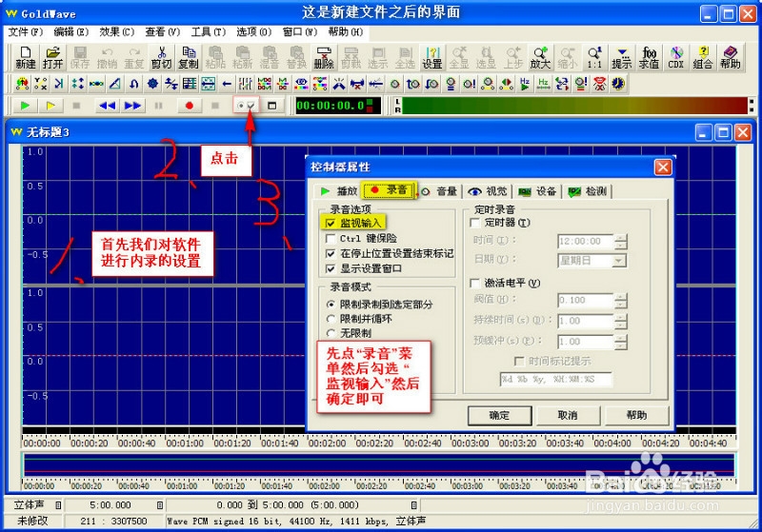The image size is (762, 532).
Task: Click the 时间 12:00:00 spinner arrows
Action: pos(621,241)
